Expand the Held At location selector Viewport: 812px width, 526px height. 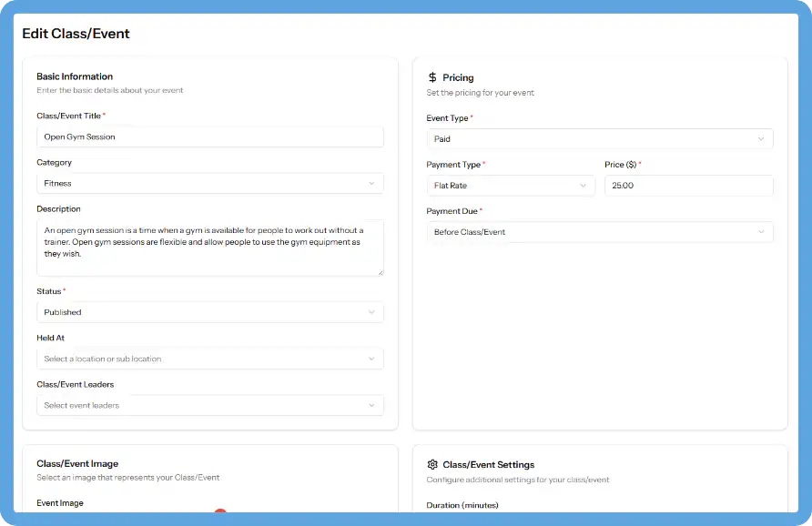[x=209, y=359]
